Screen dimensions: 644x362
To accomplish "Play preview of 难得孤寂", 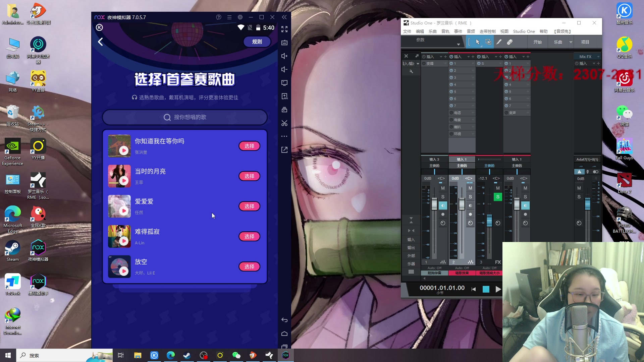I will click(124, 241).
